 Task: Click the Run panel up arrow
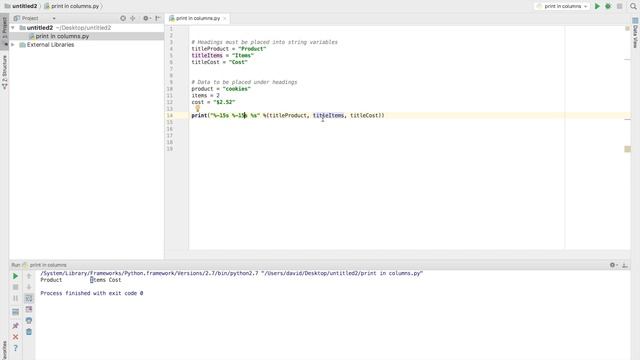tap(29, 276)
